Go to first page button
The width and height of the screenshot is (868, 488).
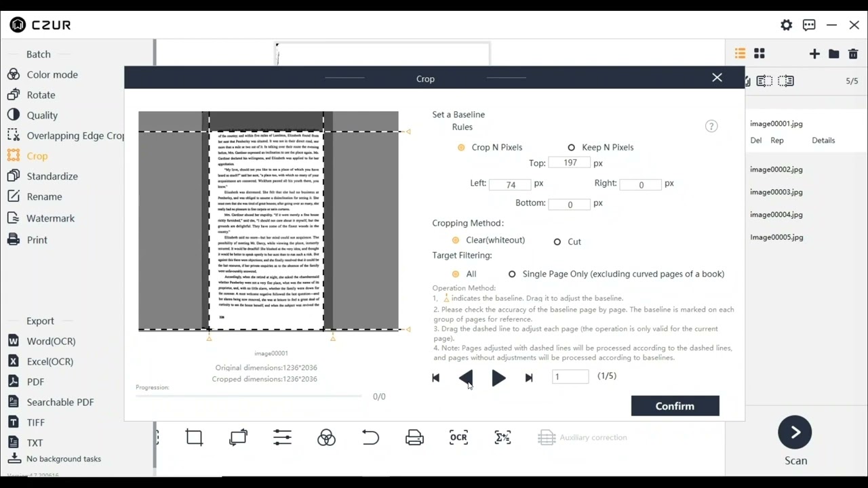[435, 378]
